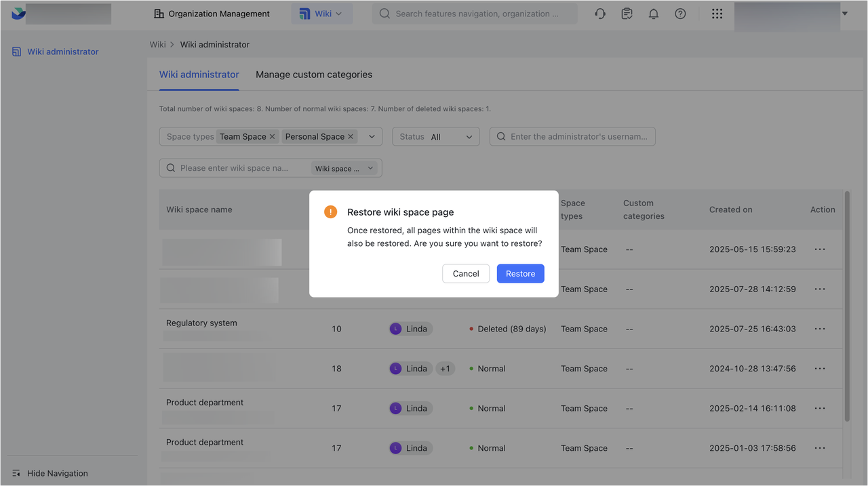The width and height of the screenshot is (868, 486).
Task: Open action menu for 2025-02-14 16:11:08 row
Action: 820,409
